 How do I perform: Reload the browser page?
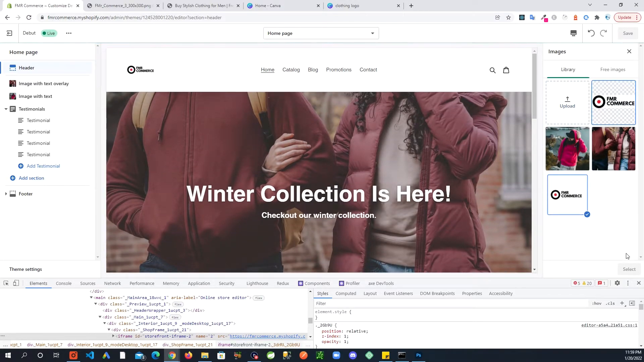[29, 17]
